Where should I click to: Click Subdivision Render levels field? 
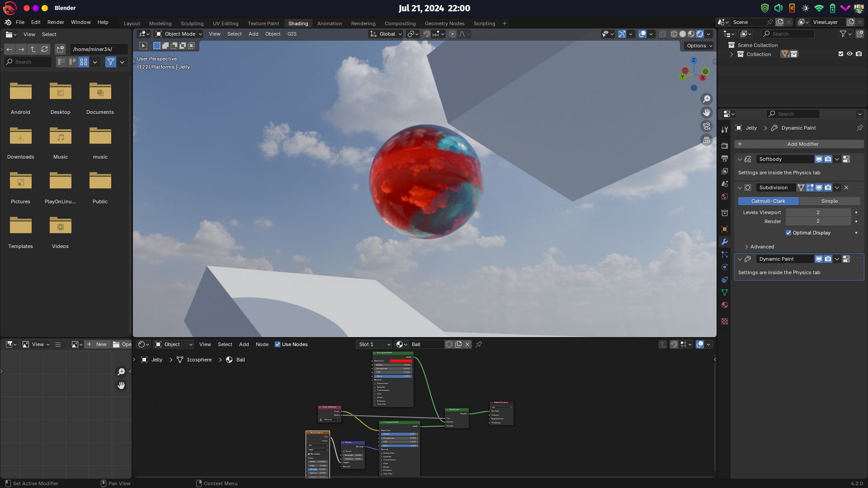point(818,221)
